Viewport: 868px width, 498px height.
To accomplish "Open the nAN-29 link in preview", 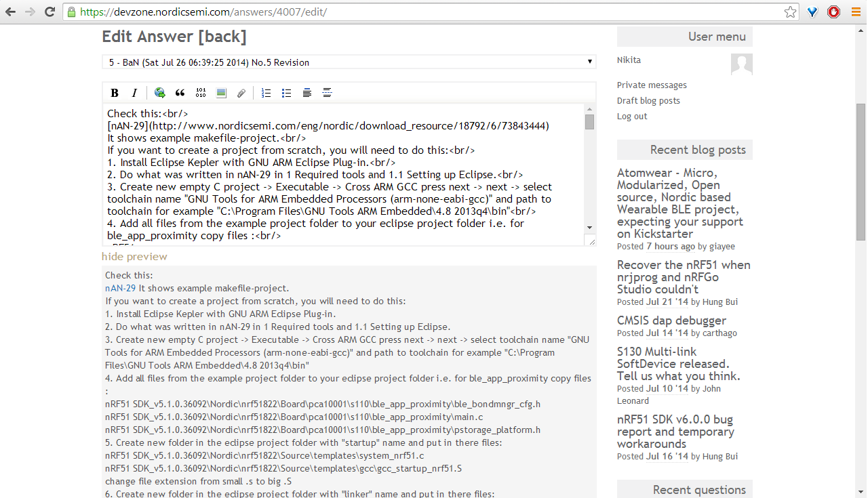I will coord(121,288).
